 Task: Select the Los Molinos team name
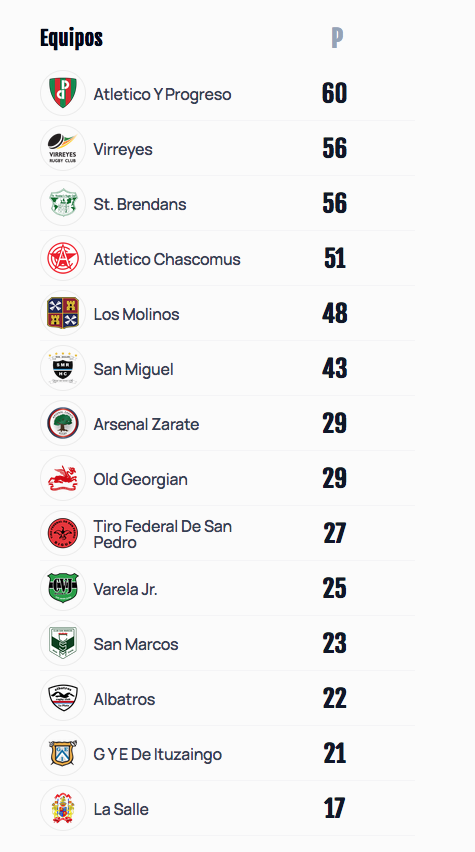coord(136,314)
